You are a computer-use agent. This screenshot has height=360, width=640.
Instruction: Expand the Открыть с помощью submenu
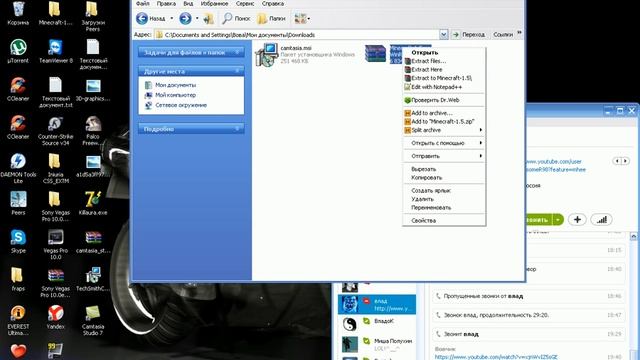444,143
